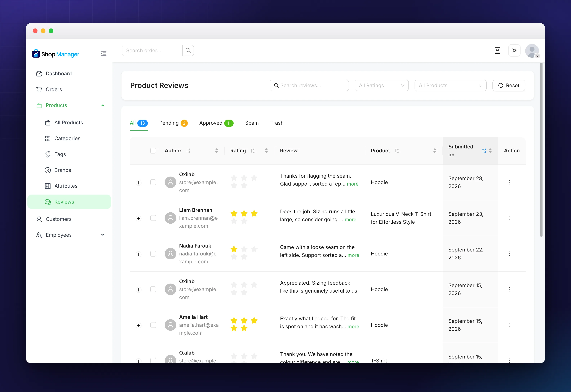Open action menu for Amelia Hart review
Image resolution: width=571 pixels, height=392 pixels.
(x=510, y=325)
